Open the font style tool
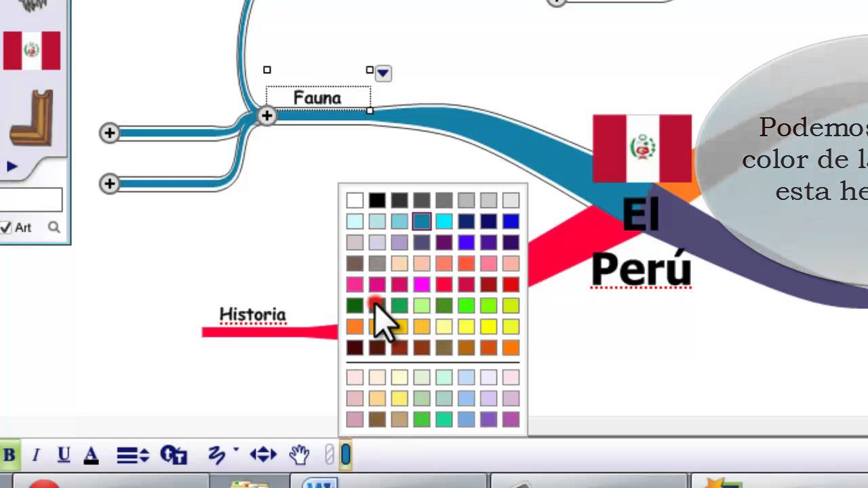The image size is (868, 488). click(174, 455)
